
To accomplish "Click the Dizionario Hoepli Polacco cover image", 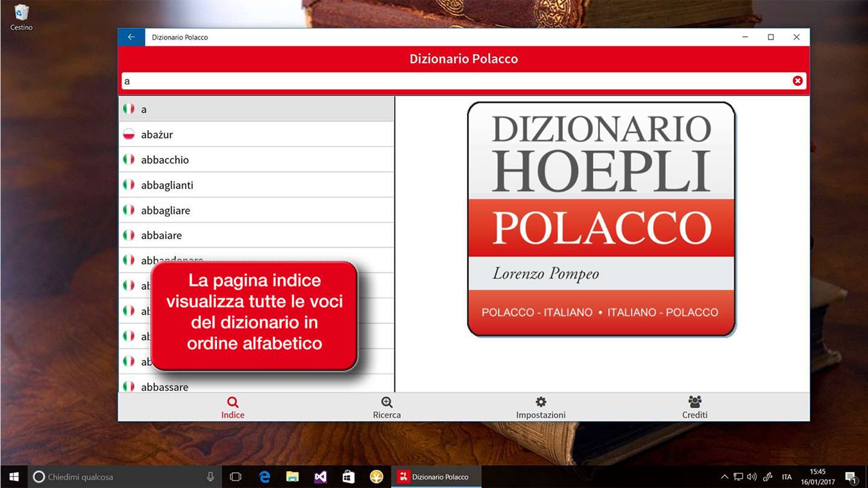I will [602, 219].
